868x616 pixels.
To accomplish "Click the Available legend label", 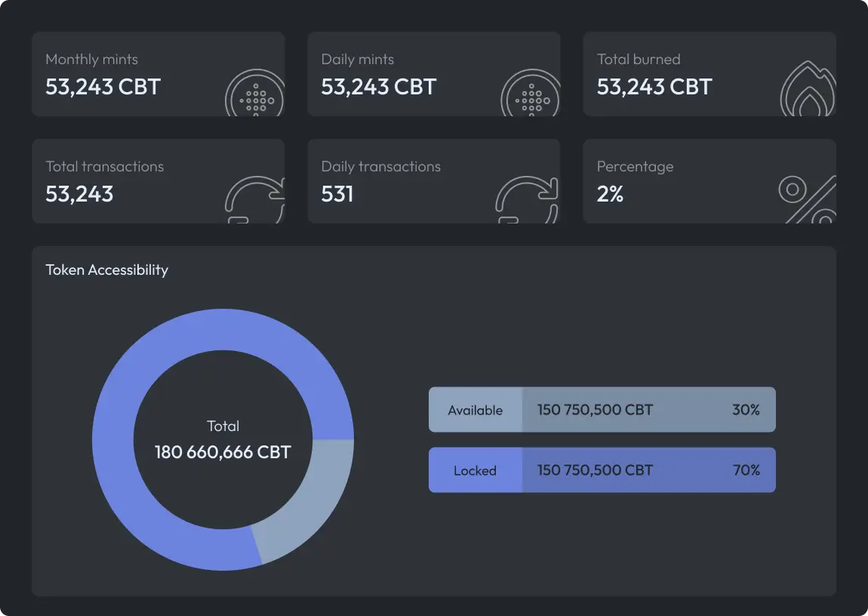I will 475,410.
